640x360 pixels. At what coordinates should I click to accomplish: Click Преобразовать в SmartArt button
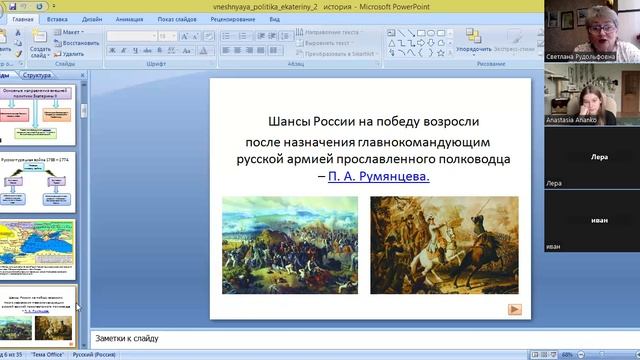336,53
